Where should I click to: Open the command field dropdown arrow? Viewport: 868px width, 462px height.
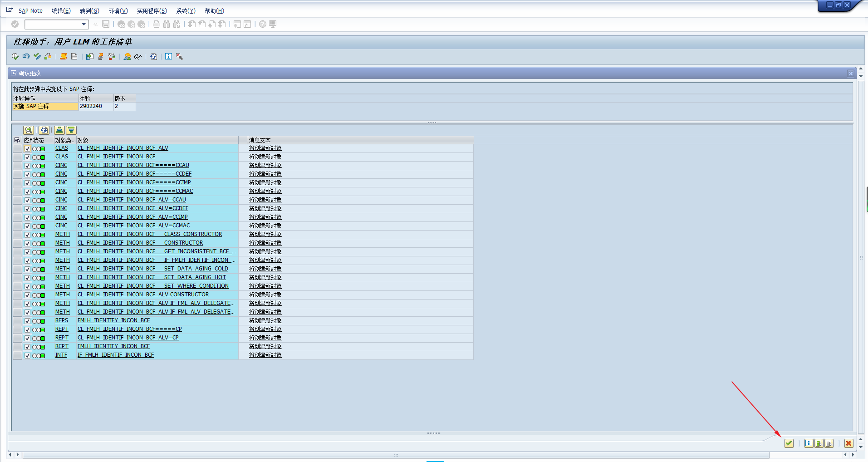coord(84,24)
